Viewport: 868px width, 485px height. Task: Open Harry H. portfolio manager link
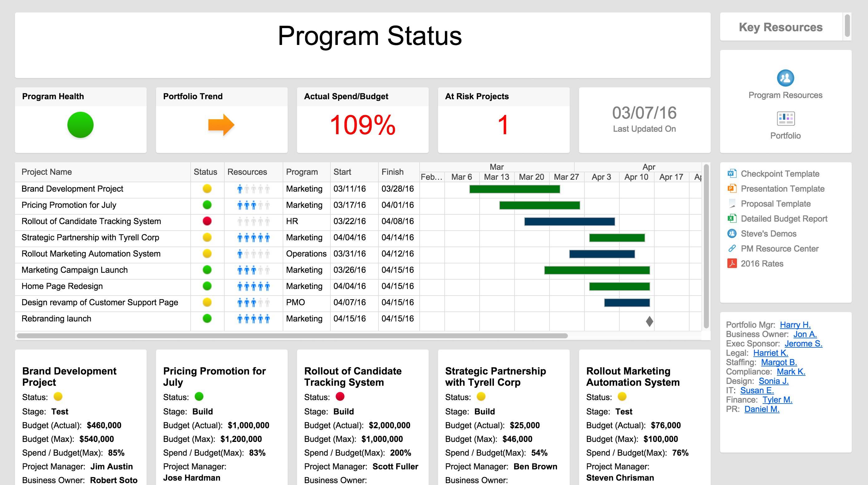click(795, 325)
